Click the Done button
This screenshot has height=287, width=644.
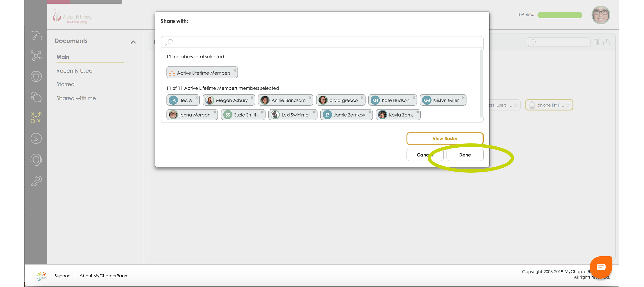click(x=465, y=155)
